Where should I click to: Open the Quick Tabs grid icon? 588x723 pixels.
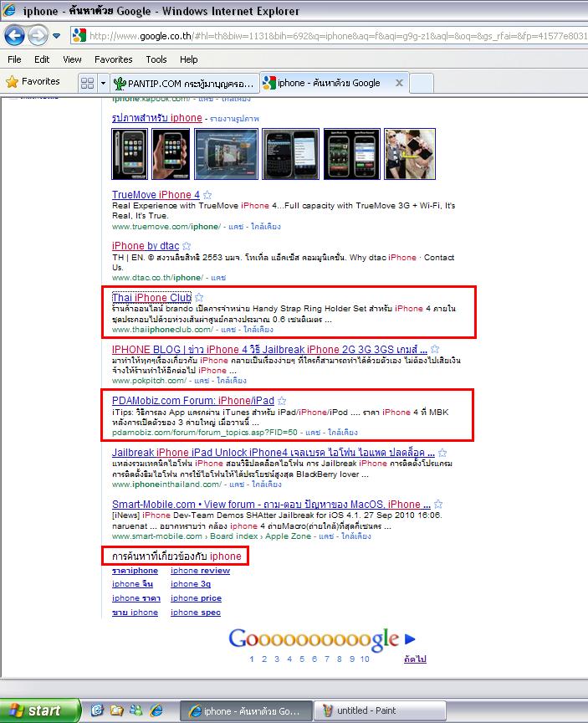[87, 83]
